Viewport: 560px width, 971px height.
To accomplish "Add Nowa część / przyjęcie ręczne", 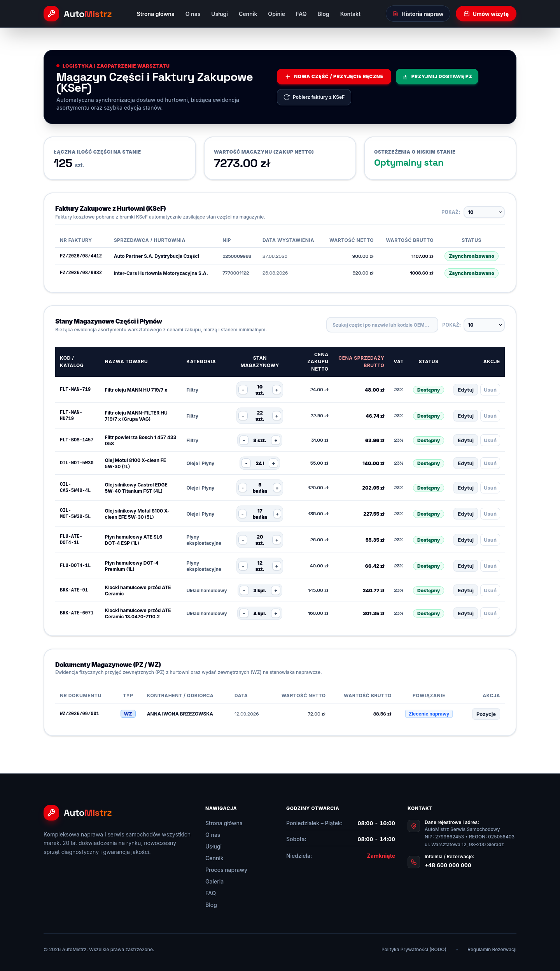I will point(334,77).
